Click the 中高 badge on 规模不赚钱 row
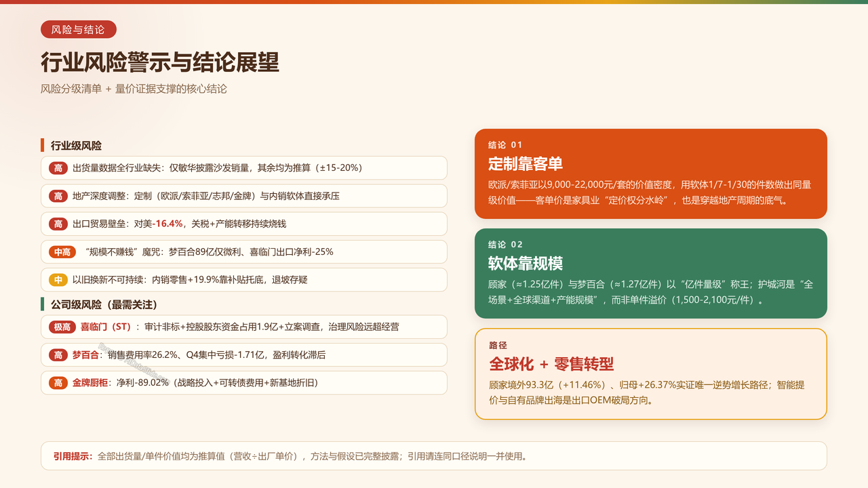This screenshot has width=868, height=488. tap(62, 251)
